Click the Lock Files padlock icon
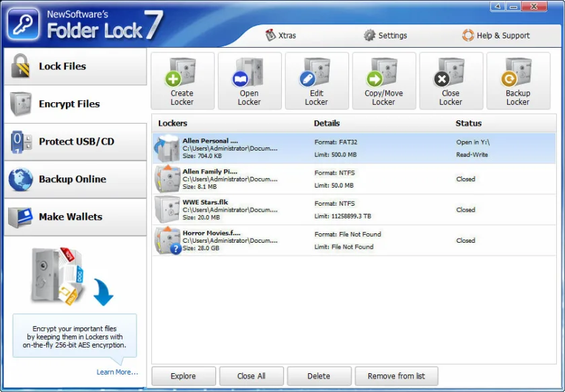Screen dimensions: 565x392 [20, 66]
